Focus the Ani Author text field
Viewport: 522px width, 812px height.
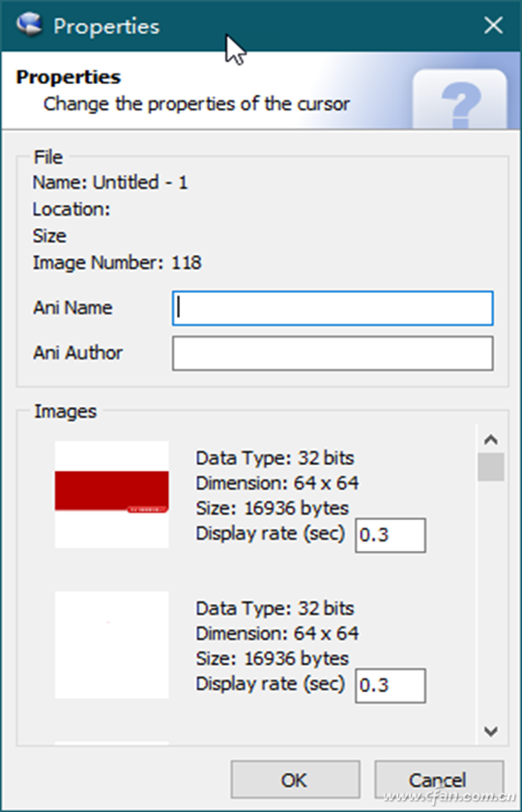click(333, 353)
